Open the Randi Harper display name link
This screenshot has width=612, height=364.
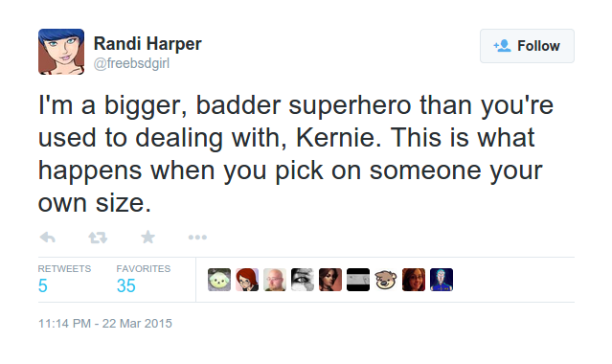(147, 43)
